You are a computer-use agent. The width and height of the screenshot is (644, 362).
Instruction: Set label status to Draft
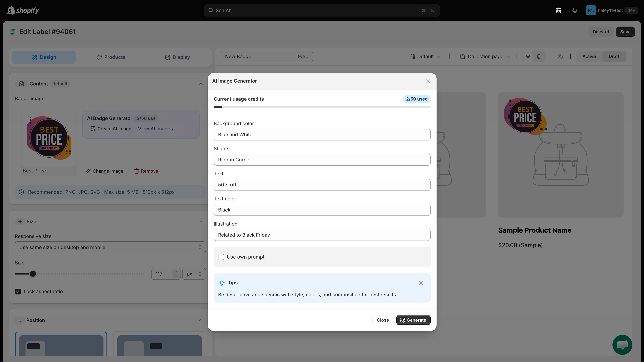tap(614, 56)
